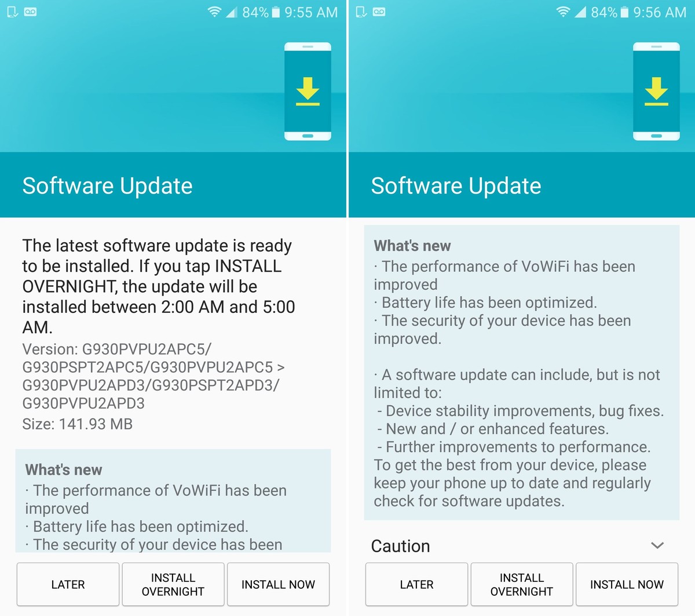The height and width of the screenshot is (616, 695).
Task: Tap device sync icon in left status bar
Action: [x=12, y=12]
